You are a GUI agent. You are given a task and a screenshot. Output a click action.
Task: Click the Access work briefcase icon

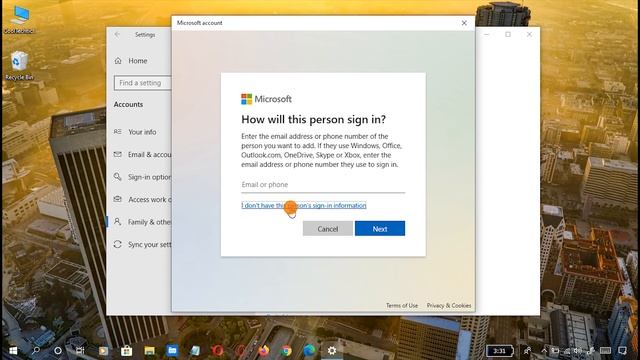click(118, 199)
